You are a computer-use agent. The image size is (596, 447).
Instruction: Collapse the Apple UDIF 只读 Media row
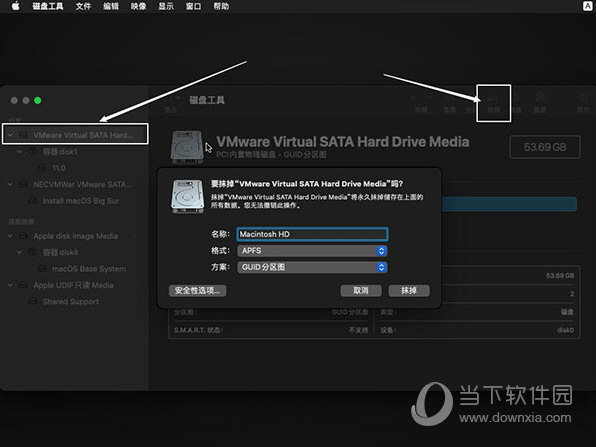click(10, 285)
